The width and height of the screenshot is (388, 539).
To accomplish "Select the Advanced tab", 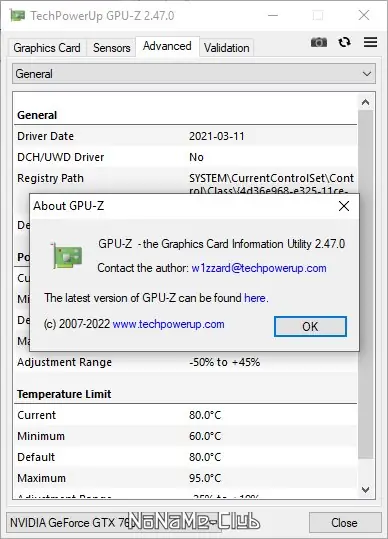I will 167,46.
